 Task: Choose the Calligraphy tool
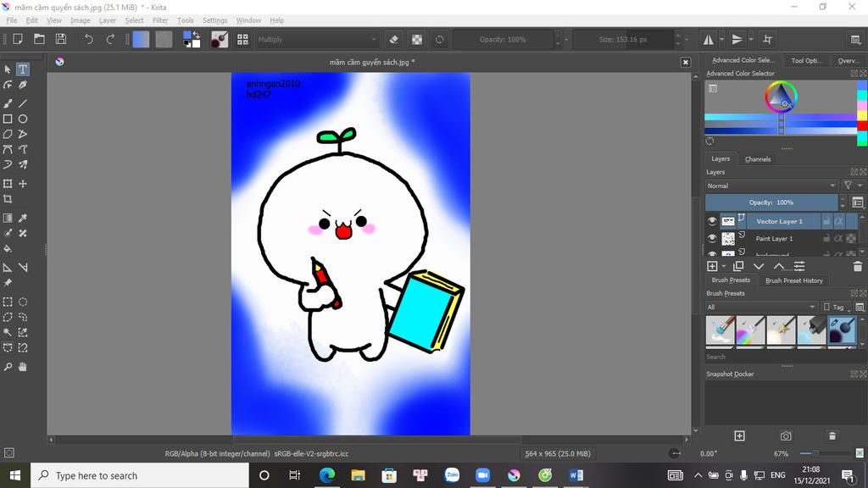[x=23, y=86]
